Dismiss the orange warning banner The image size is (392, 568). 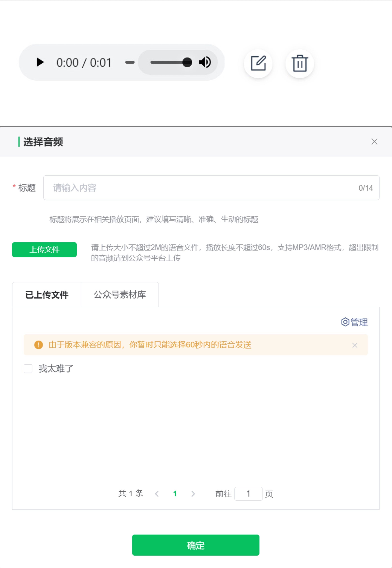point(355,345)
